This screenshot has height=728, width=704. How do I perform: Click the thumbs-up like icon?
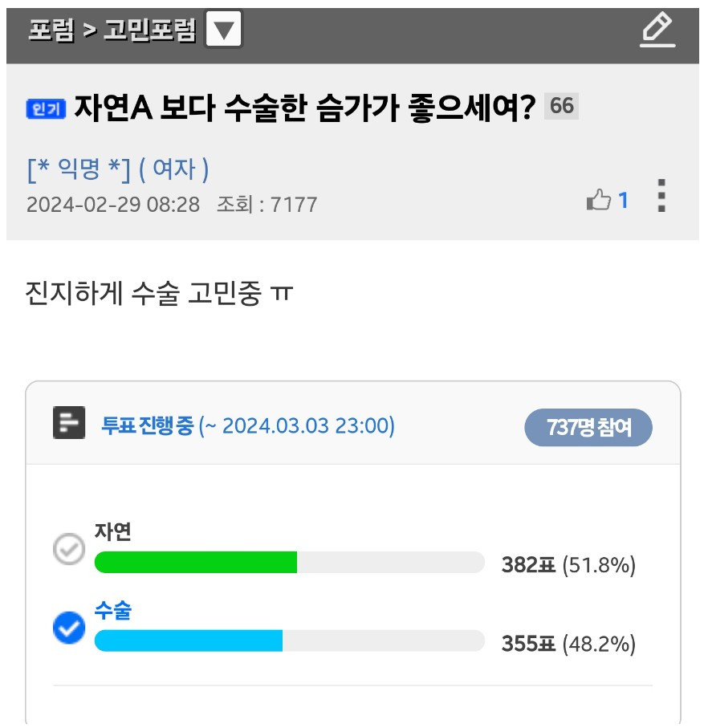click(598, 200)
